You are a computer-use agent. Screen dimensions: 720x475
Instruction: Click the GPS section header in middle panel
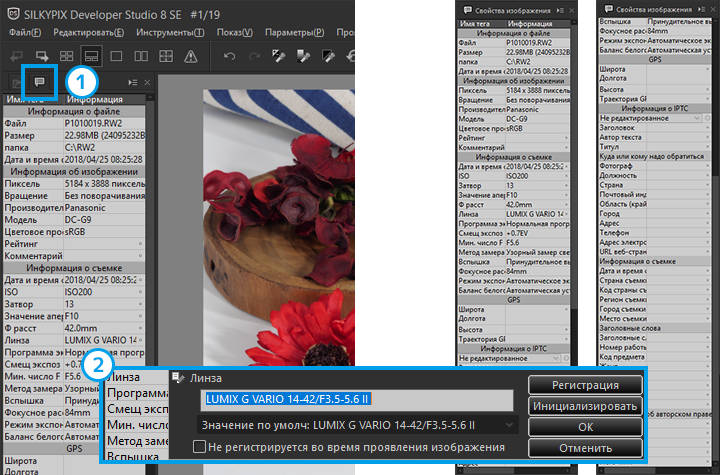click(x=513, y=300)
